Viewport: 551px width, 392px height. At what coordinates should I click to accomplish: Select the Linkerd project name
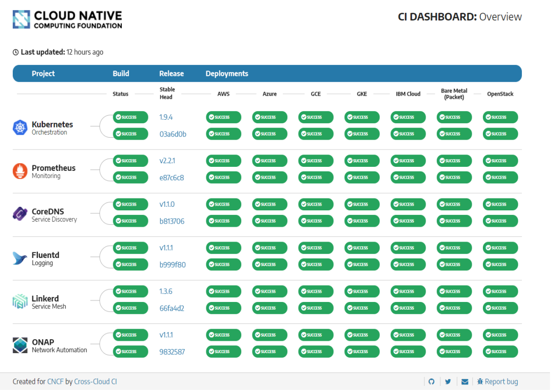click(46, 299)
